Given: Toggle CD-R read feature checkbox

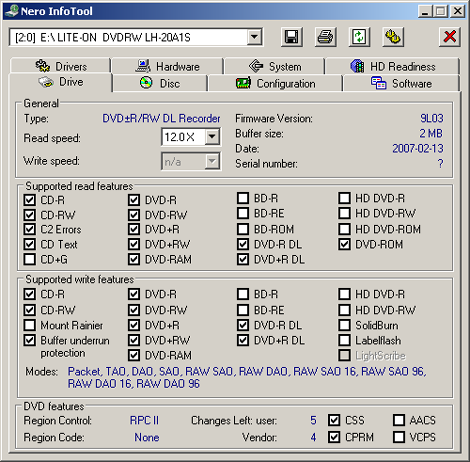Looking at the screenshot, I should (30, 200).
